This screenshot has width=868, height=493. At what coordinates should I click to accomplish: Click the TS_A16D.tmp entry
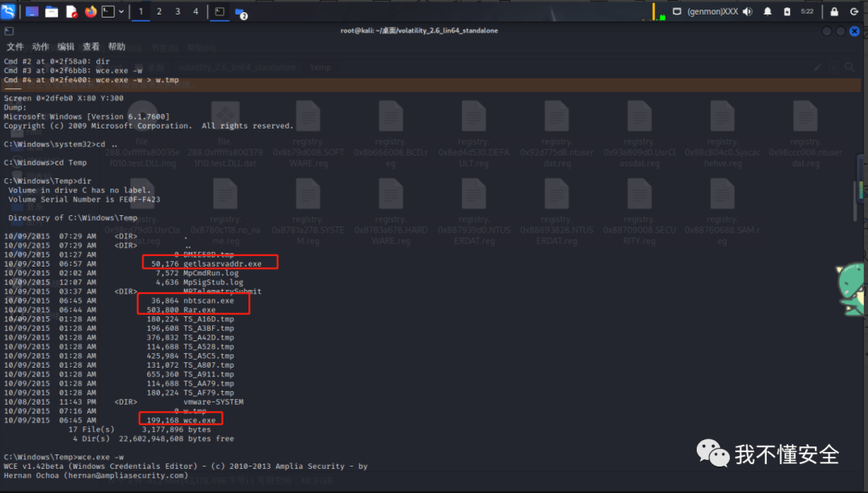[x=209, y=319]
